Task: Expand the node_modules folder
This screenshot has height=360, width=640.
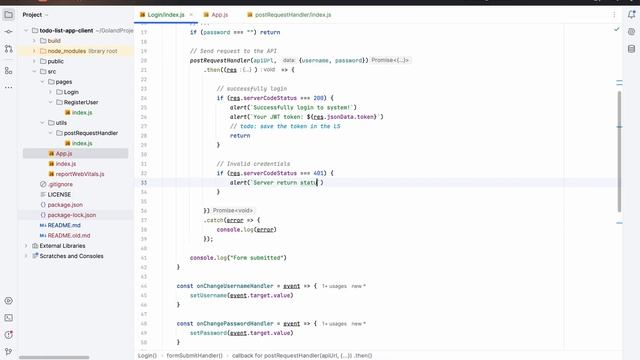Action: pos(34,51)
